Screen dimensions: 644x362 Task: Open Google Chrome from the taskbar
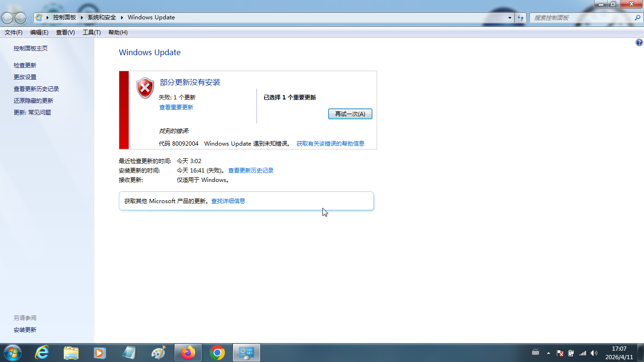(217, 353)
